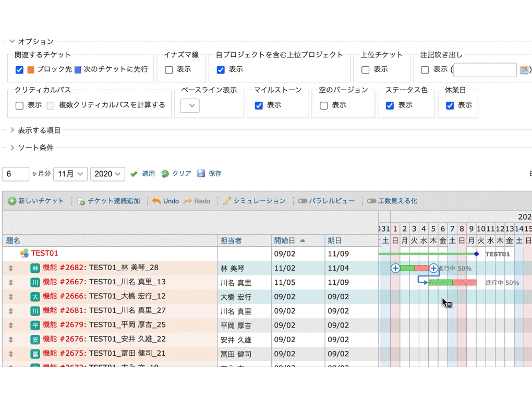
Task: Click the months count input field
Action: pyautogui.click(x=16, y=174)
